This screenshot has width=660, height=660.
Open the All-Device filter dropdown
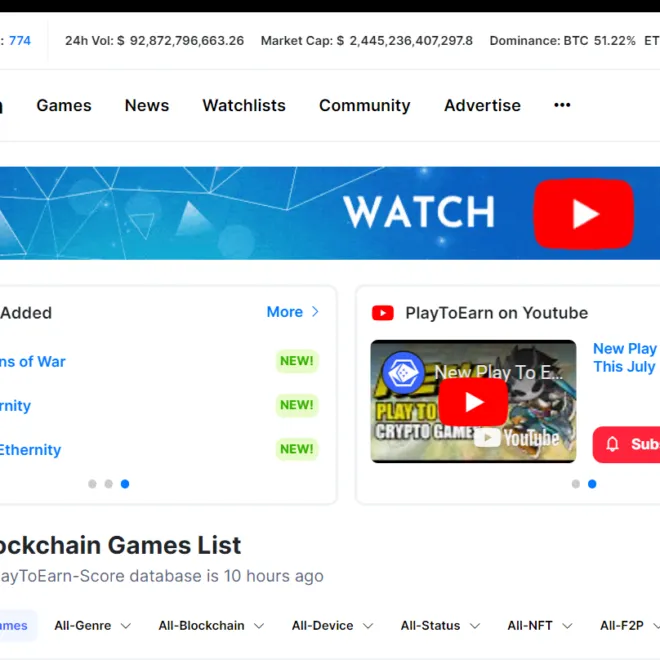[332, 626]
